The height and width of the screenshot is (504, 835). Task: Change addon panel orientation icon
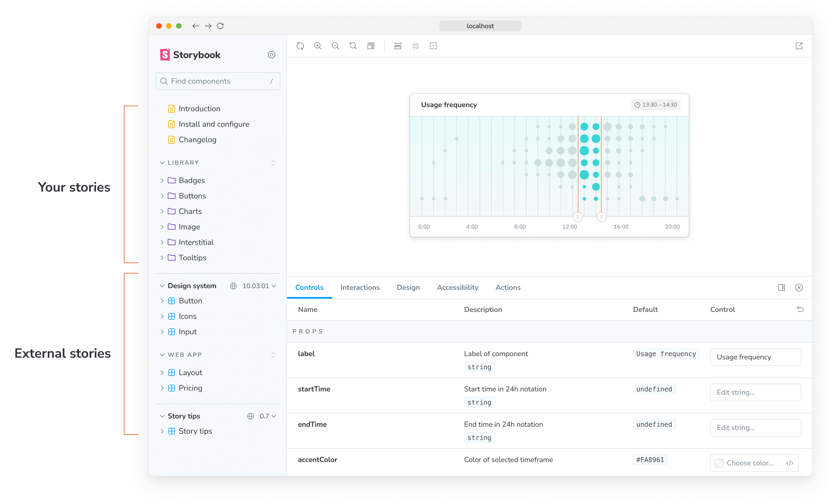781,287
